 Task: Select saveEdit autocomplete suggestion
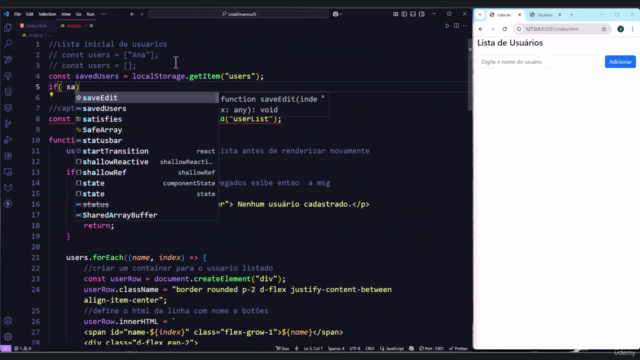pyautogui.click(x=147, y=98)
